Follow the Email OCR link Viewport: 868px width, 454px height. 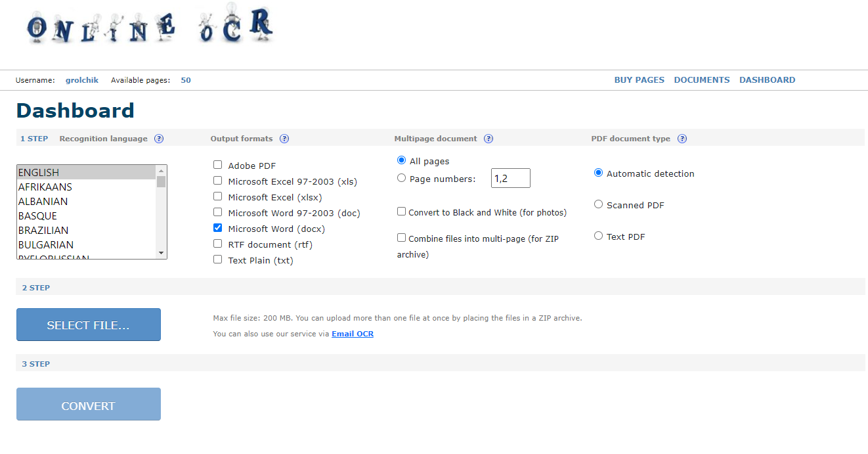[353, 334]
